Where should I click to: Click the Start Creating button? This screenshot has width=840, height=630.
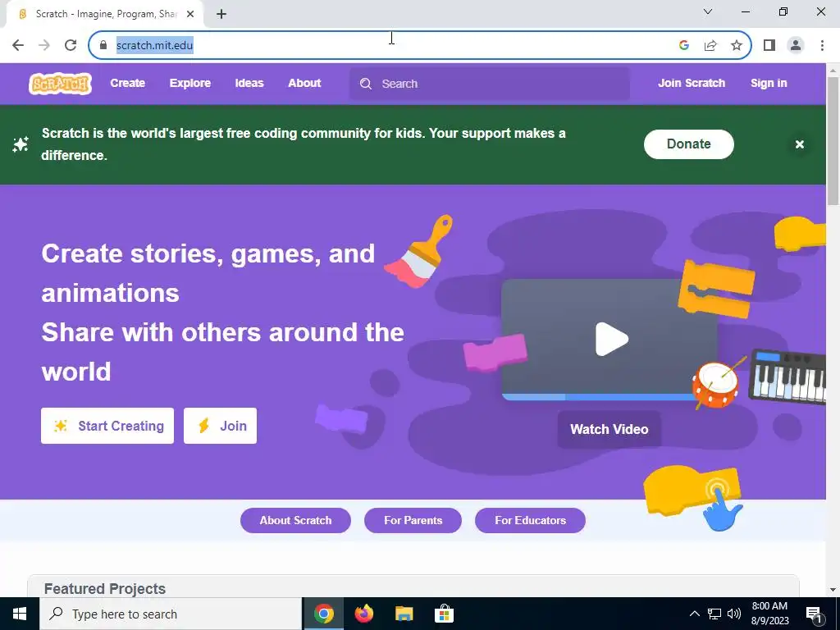(x=107, y=426)
